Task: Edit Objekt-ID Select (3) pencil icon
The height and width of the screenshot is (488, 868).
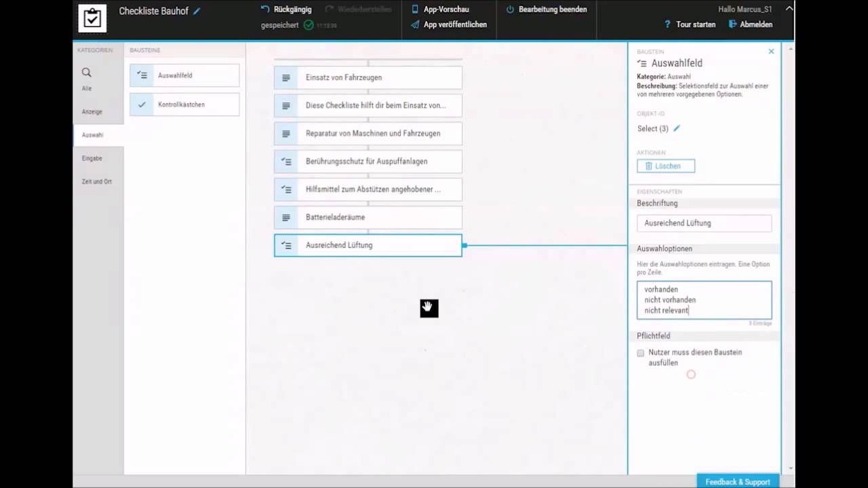Action: [676, 128]
